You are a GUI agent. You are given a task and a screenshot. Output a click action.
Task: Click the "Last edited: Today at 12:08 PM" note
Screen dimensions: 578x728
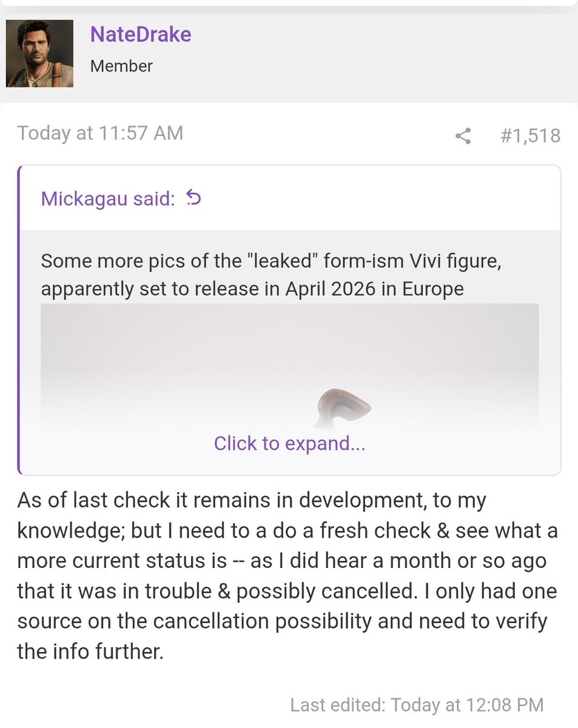coord(417,705)
